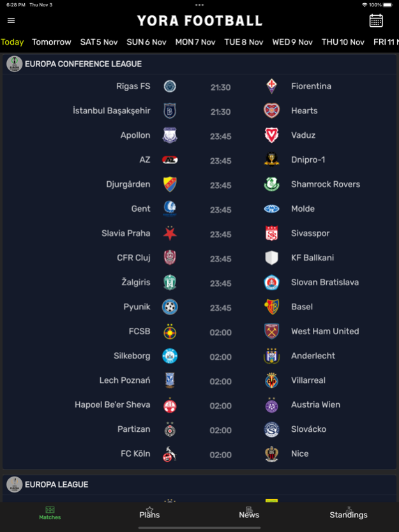The image size is (399, 532).
Task: Tap the FC Köln club crest
Action: pyautogui.click(x=170, y=454)
